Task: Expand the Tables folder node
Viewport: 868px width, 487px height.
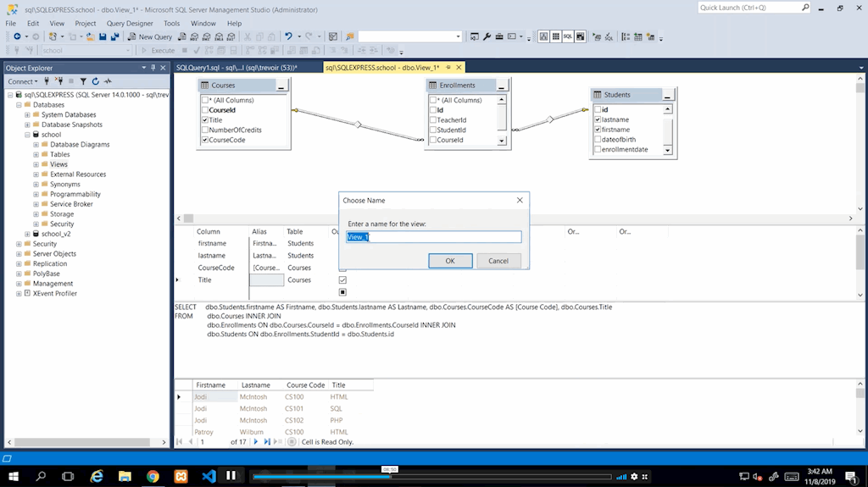Action: (x=36, y=154)
